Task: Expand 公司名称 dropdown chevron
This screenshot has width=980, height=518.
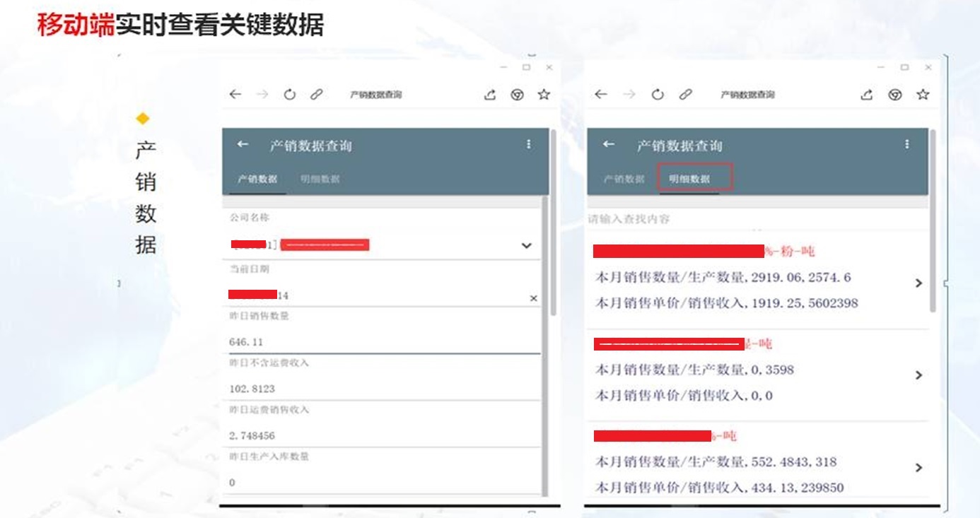Action: click(x=526, y=246)
